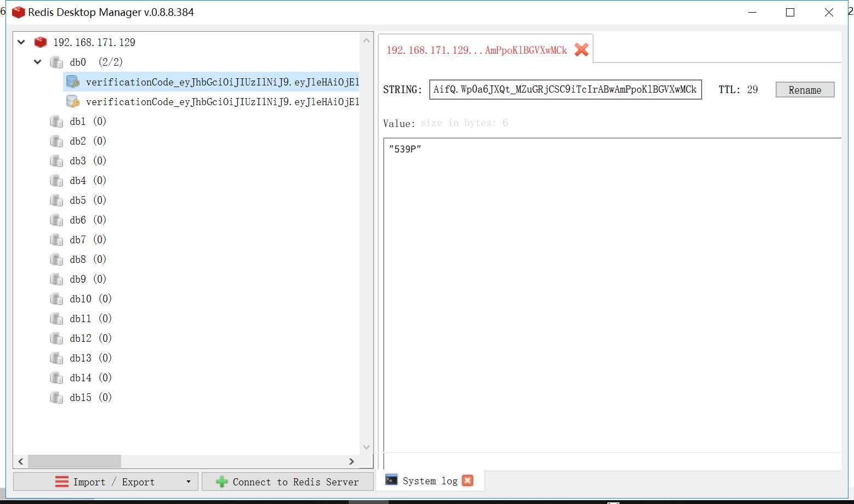Image resolution: width=854 pixels, height=504 pixels.
Task: Click the db14 database icon
Action: [56, 377]
